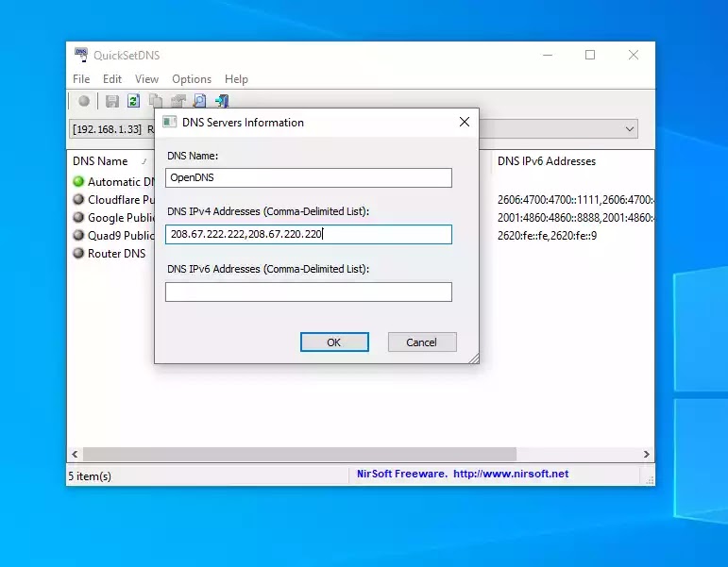This screenshot has width=728, height=567.
Task: Click the "5 item(s)" status bar text
Action: click(x=90, y=476)
